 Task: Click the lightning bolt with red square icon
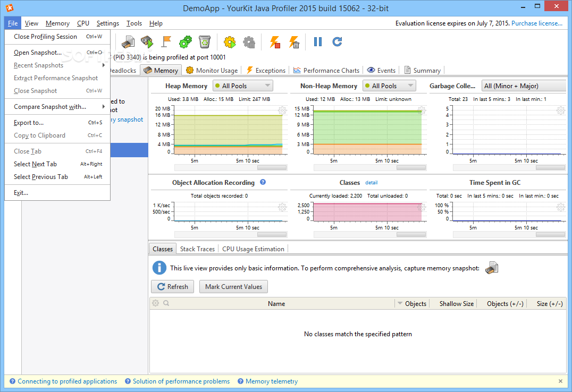pos(275,42)
